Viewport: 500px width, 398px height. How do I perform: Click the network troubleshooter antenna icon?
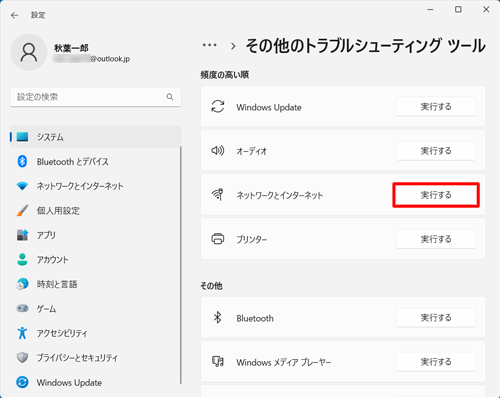(x=218, y=194)
